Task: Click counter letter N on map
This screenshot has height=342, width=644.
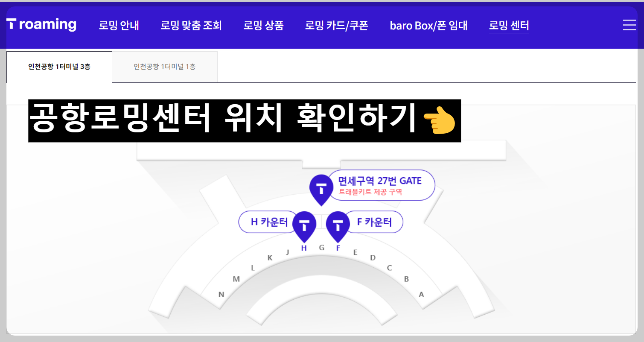Action: 221,294
